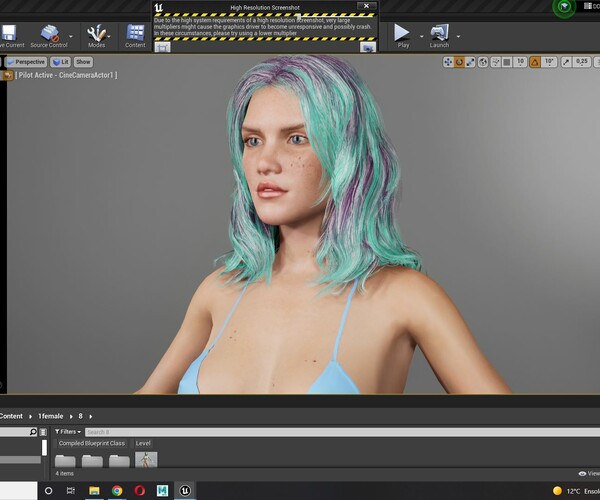Click the capture region icon in screenshot dialog

tap(162, 47)
